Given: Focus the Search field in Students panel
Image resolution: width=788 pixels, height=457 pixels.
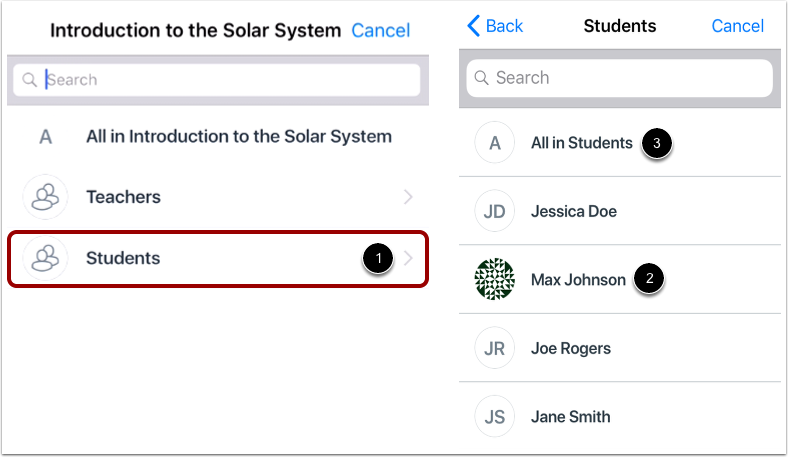Looking at the screenshot, I should pyautogui.click(x=620, y=78).
